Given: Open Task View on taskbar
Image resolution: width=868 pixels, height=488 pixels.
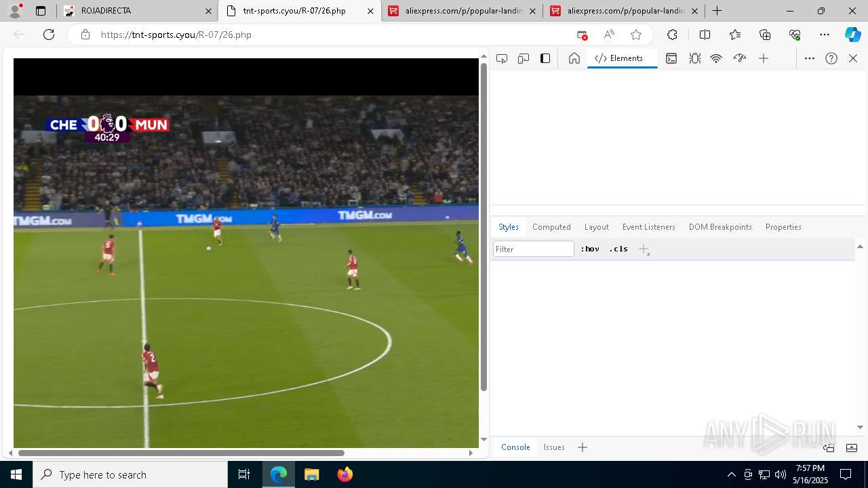Looking at the screenshot, I should [x=244, y=474].
